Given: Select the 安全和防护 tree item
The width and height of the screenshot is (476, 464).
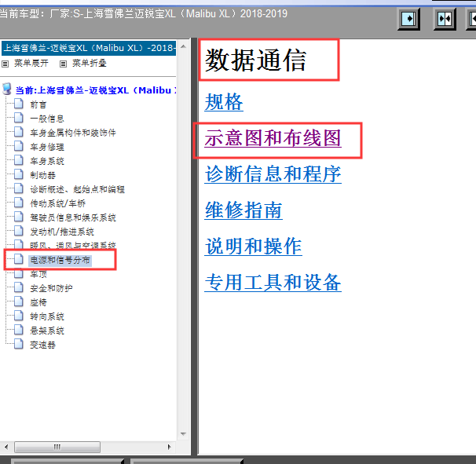Looking at the screenshot, I should [51, 289].
